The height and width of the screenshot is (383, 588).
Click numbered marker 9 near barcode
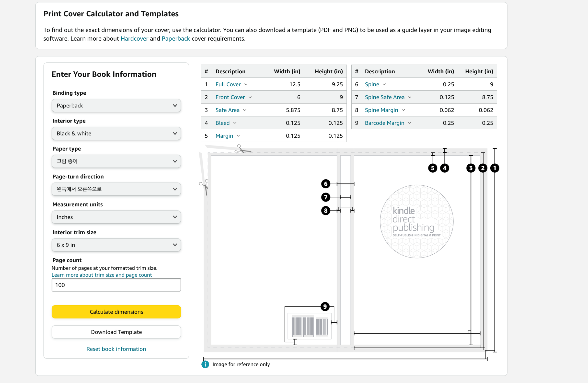pos(325,307)
